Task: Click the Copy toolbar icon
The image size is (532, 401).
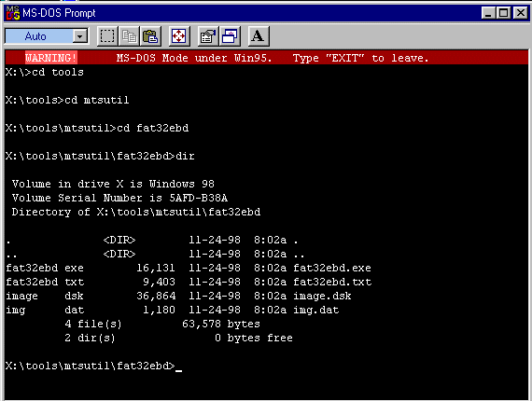Action: [x=129, y=36]
